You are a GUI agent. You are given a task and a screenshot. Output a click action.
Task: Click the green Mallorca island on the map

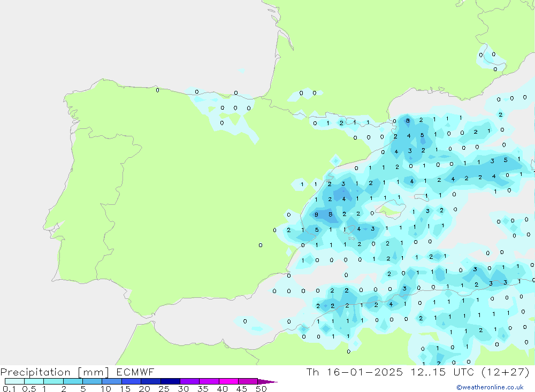click(390, 211)
